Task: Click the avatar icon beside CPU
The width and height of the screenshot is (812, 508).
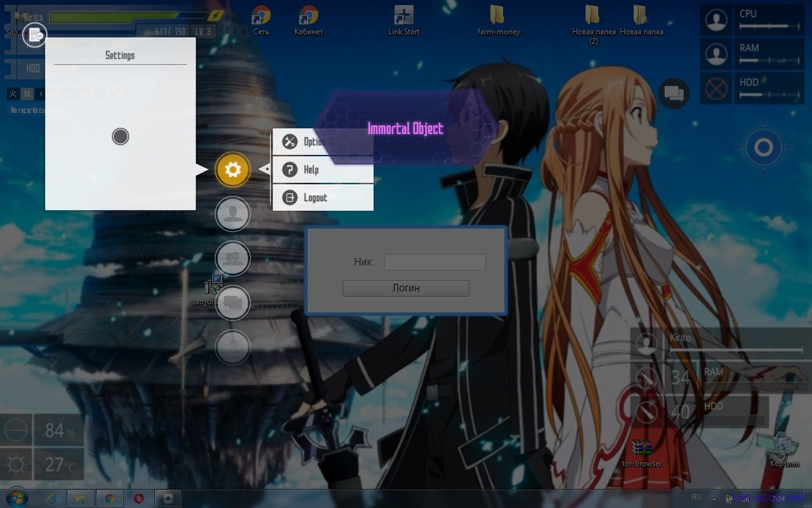Action: pyautogui.click(x=717, y=20)
